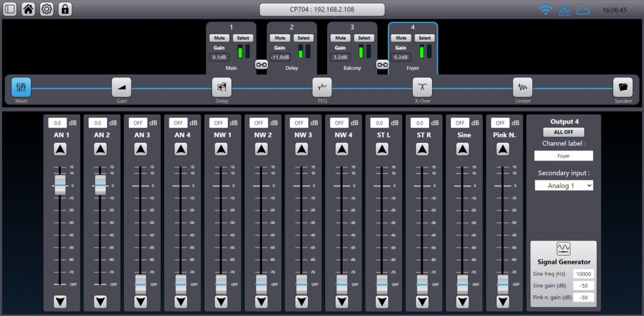
Task: Mute output 3 Balcony
Action: click(340, 38)
